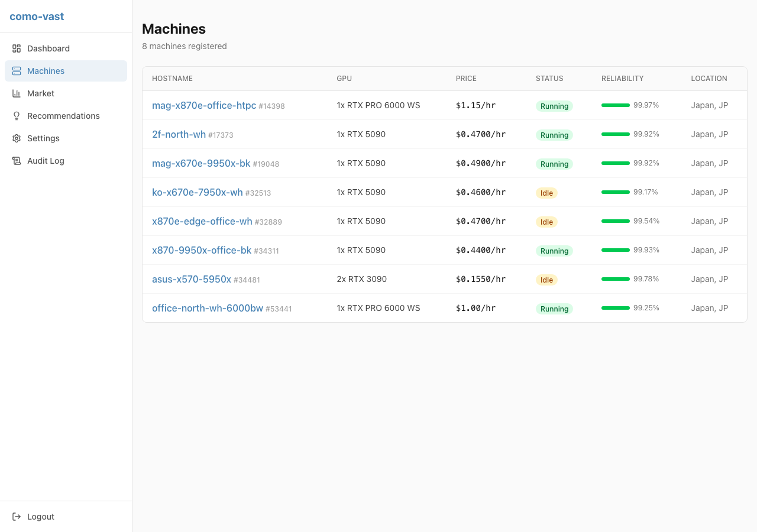Open machine x870e-edge-office-wh
757x532 pixels.
[202, 221]
